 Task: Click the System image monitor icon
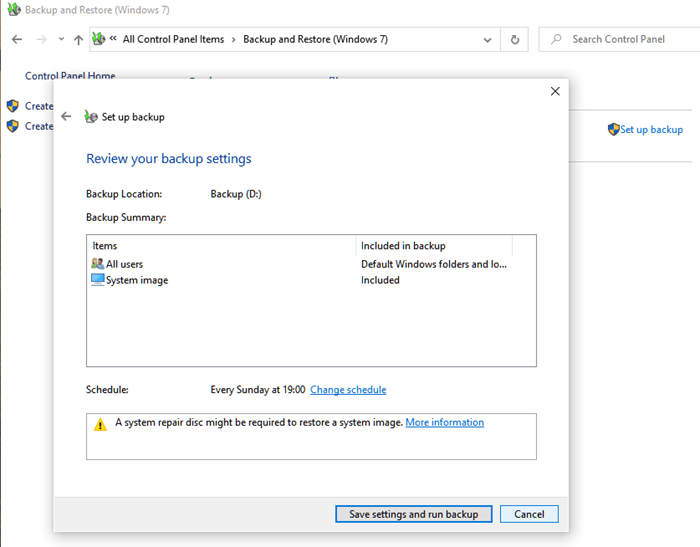click(x=97, y=280)
